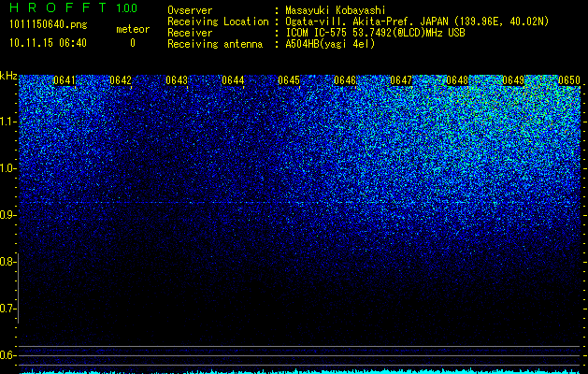588x374 pixels.
Task: Click the 0647 time marker
Action: (401, 80)
